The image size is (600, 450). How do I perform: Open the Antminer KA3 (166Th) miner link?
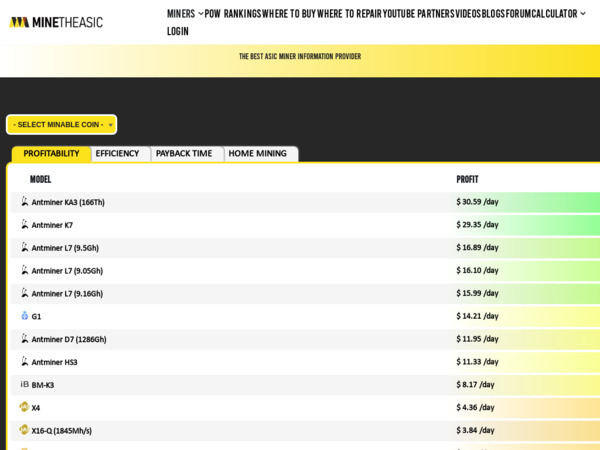click(68, 202)
